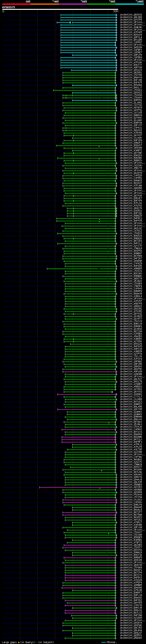Viewport: 146px width, 644px height.
Task: Select the UniRef100_C5XAS3 label
Action: [x=131, y=90]
